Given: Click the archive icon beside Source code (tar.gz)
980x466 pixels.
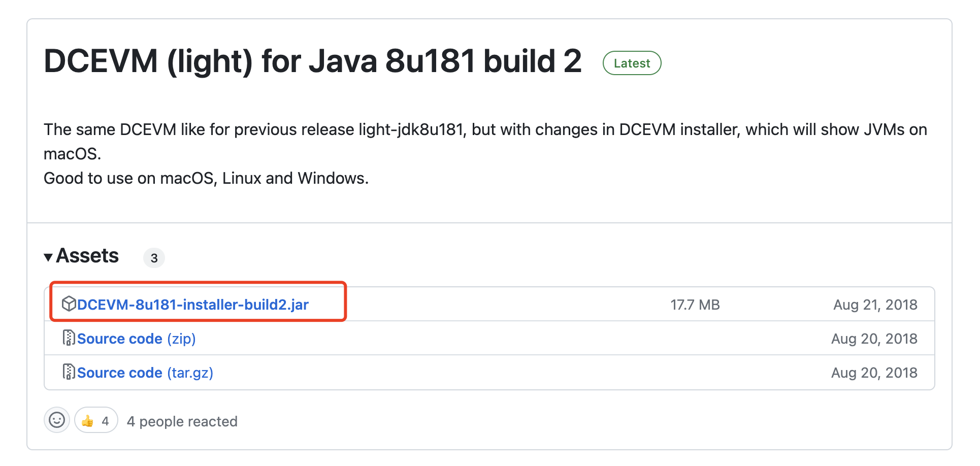Looking at the screenshot, I should (69, 372).
